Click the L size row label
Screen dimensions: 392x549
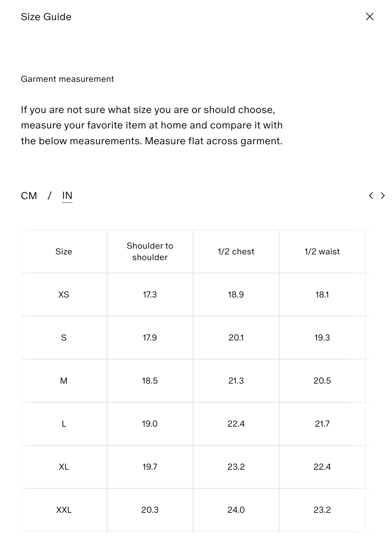tap(64, 424)
